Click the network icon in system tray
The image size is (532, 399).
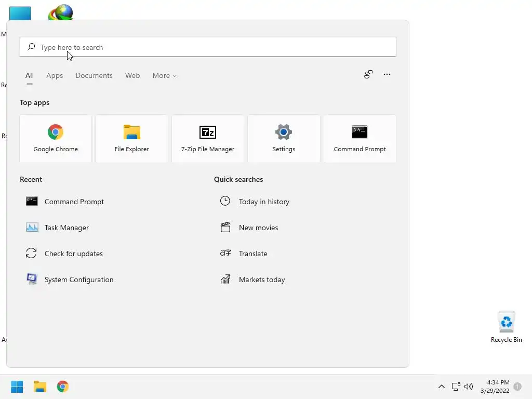tap(456, 387)
